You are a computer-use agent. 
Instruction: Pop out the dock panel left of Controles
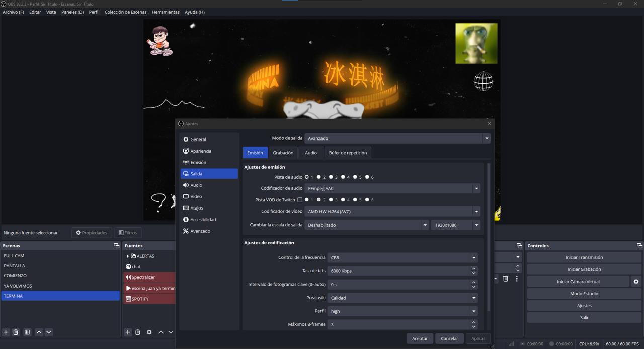519,246
